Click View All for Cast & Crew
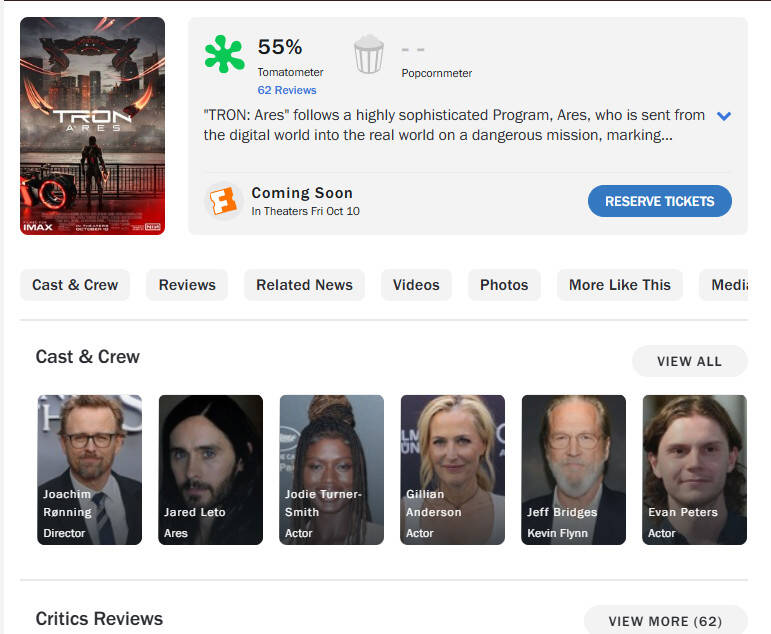The width and height of the screenshot is (771, 634). (x=689, y=361)
